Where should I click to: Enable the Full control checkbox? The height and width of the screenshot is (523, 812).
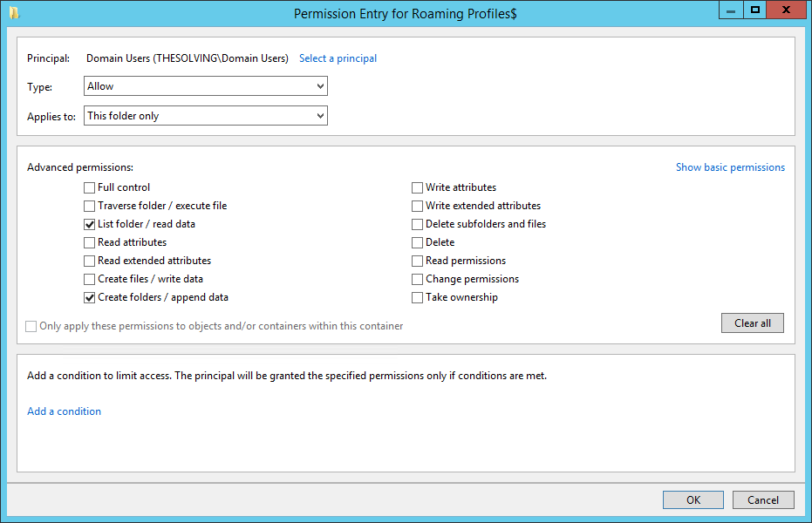click(90, 187)
